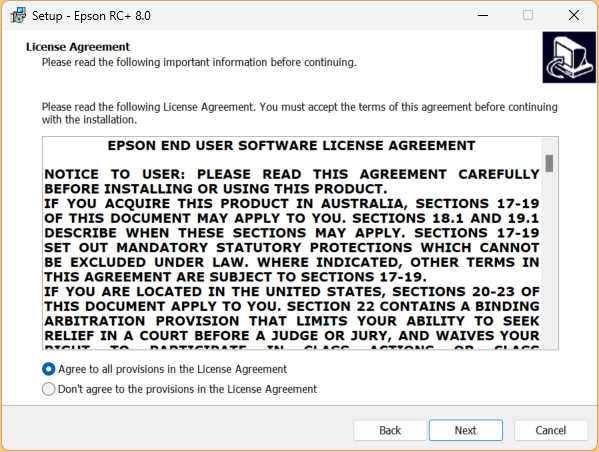Screen dimensions: 599x452
Task: Cancel the Epson RC+ installation
Action: tap(550, 430)
